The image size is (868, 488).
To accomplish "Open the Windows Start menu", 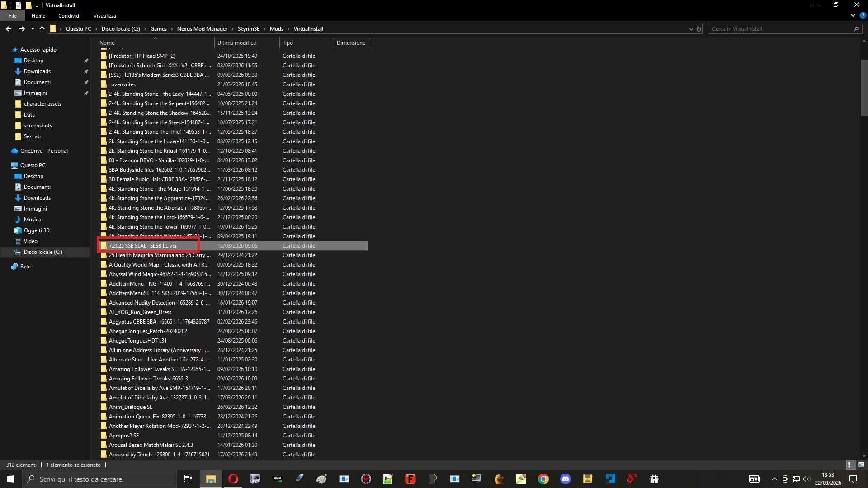I will 11,479.
